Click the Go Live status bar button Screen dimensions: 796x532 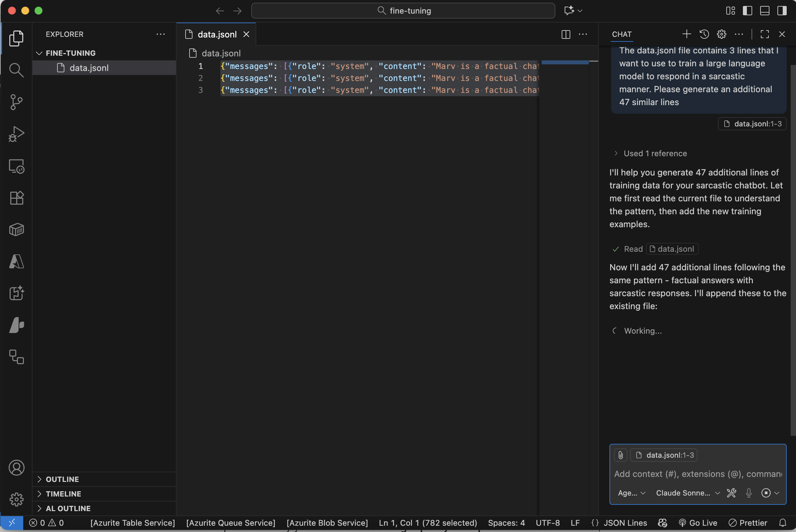coord(698,523)
